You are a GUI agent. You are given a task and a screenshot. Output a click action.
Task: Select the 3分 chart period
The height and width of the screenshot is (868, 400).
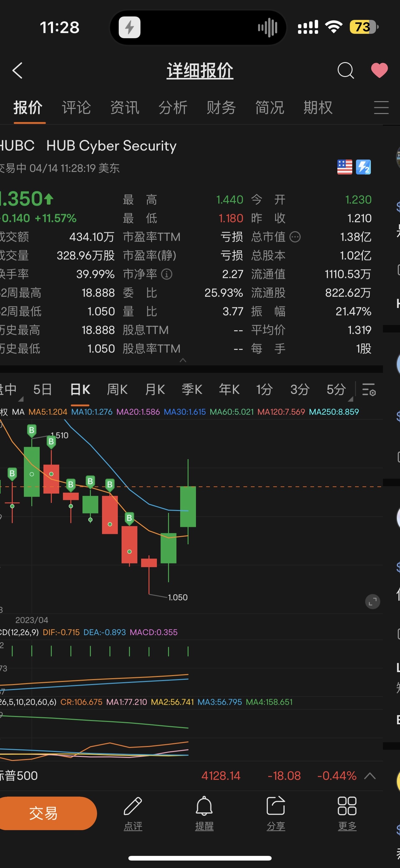[x=300, y=390]
